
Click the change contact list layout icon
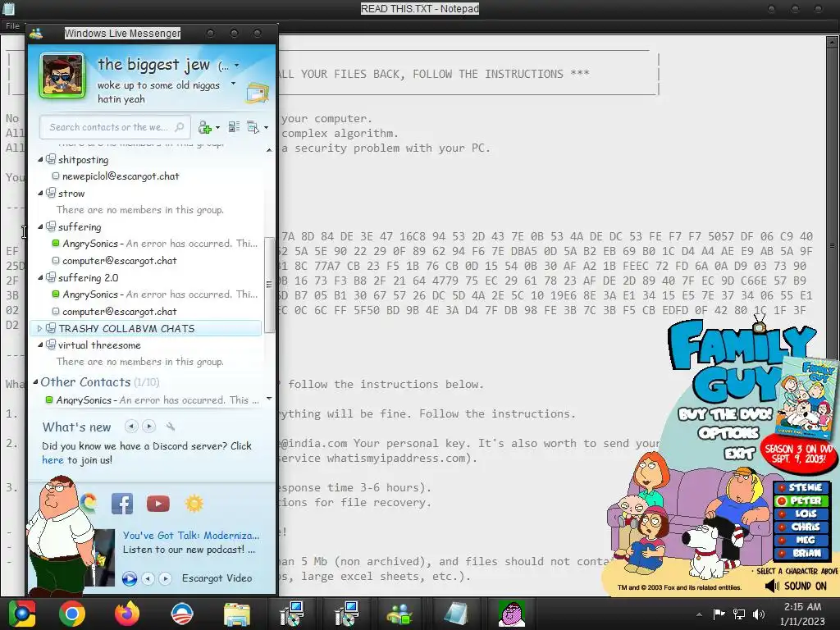click(234, 127)
